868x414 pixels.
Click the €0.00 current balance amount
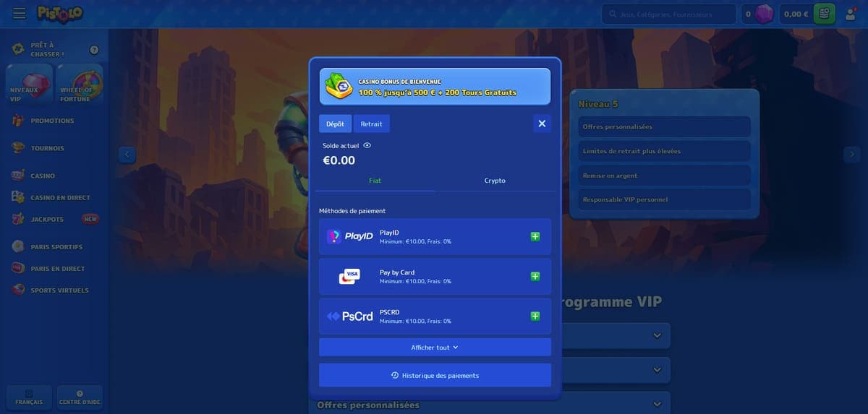[339, 160]
